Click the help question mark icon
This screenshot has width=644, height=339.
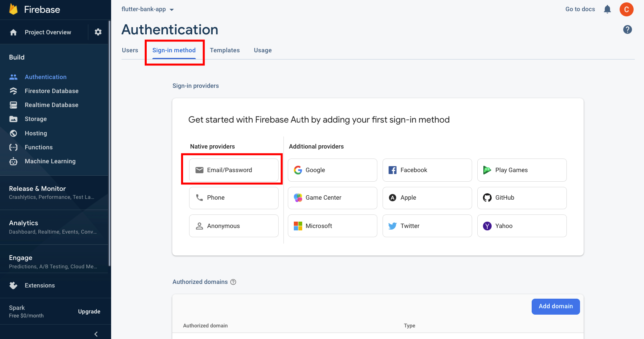[628, 30]
